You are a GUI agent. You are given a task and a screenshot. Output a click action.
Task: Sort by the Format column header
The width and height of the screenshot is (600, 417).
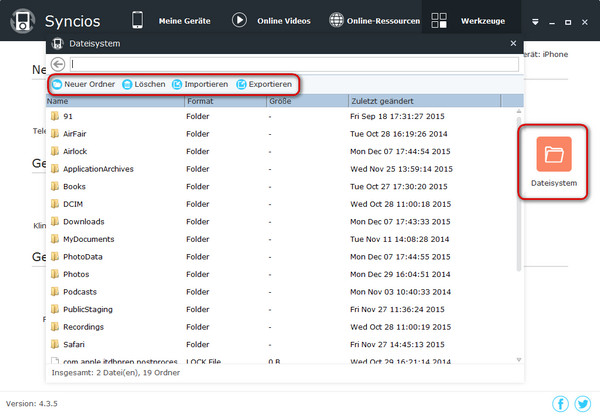coord(225,101)
